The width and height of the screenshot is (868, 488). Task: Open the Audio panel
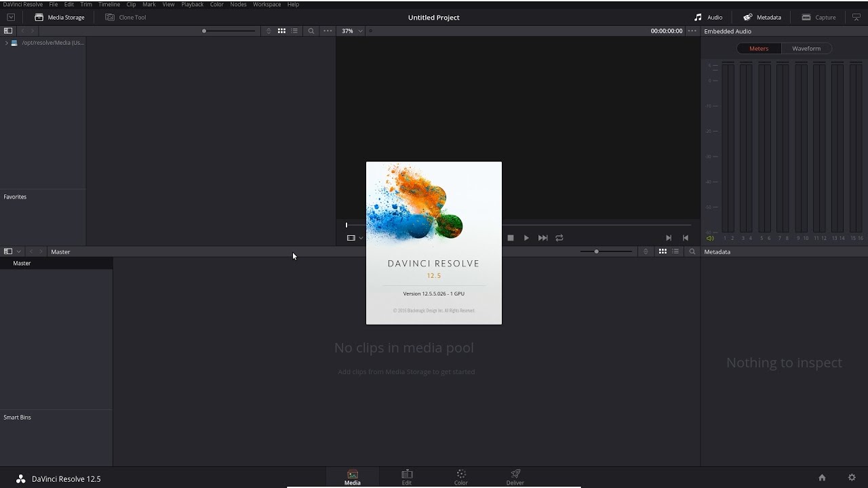click(709, 17)
